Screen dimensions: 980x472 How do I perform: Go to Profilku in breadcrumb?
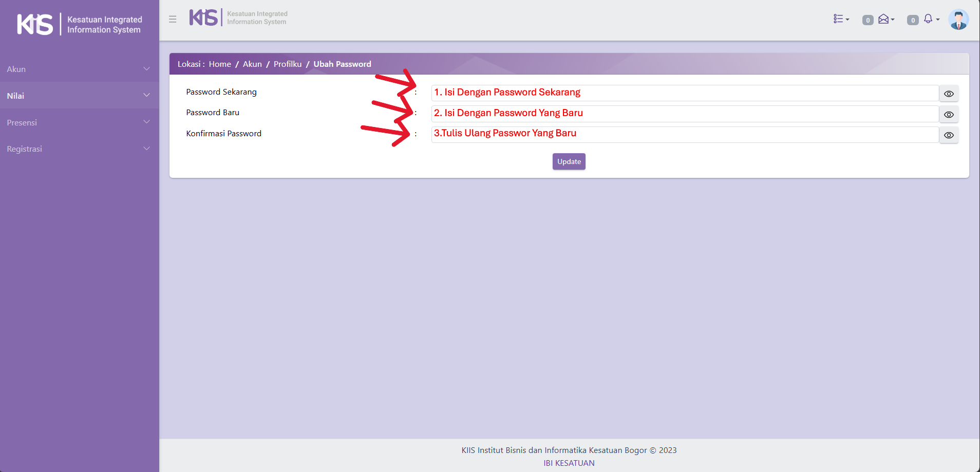coord(287,64)
